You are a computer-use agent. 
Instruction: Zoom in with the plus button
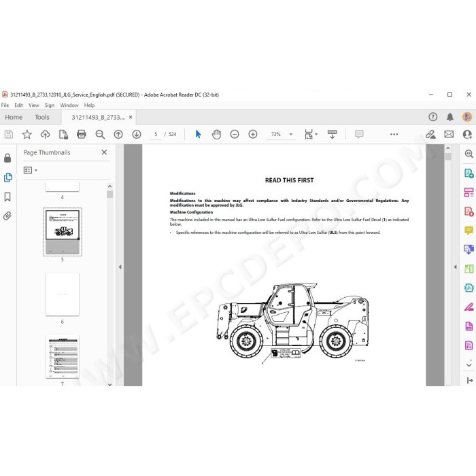(x=252, y=134)
